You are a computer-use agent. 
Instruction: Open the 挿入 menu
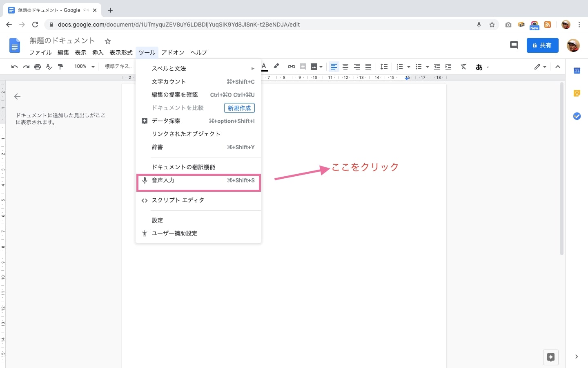[x=98, y=53]
